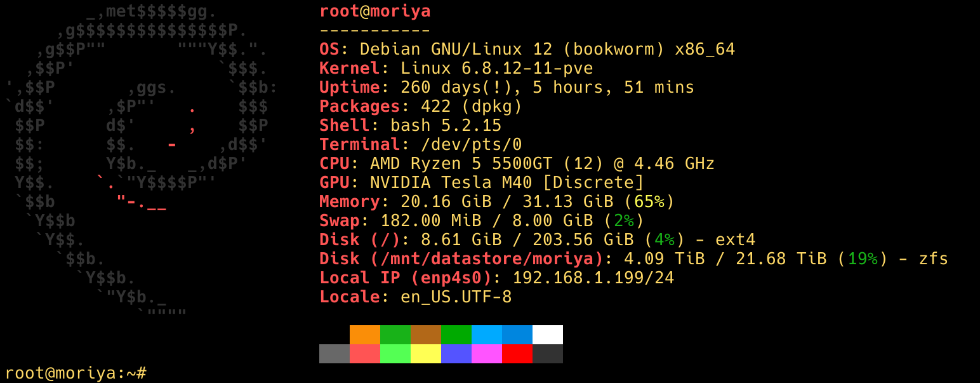980x383 pixels.
Task: Click the 'Debian GNU/Linux 12 (bookworm) x86_64' text
Action: 548,50
